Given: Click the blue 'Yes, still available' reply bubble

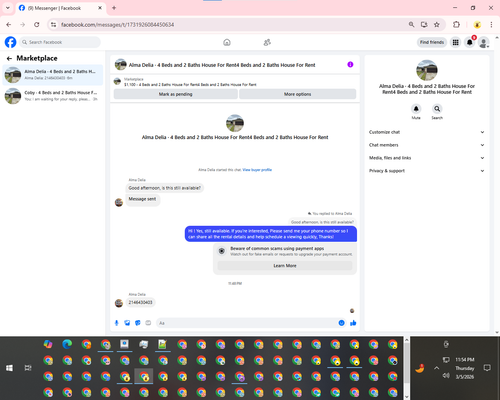Looking at the screenshot, I should coord(271,234).
